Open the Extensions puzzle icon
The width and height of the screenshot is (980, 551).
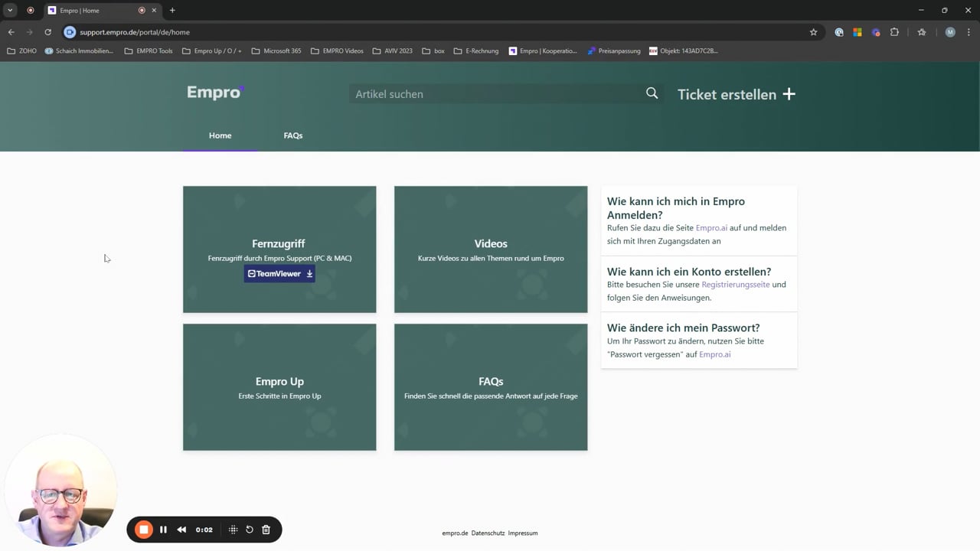[x=894, y=32]
